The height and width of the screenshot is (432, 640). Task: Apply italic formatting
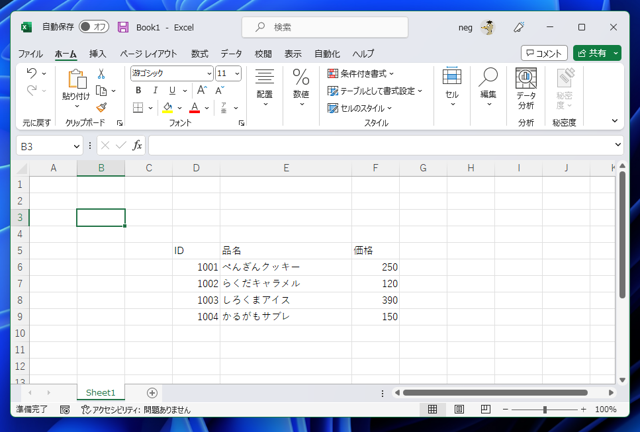155,90
